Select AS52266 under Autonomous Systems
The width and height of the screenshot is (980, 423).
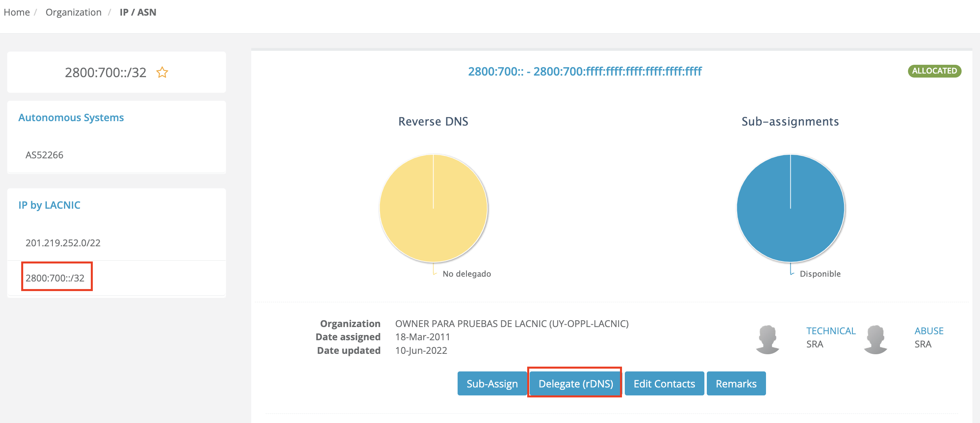pos(44,155)
